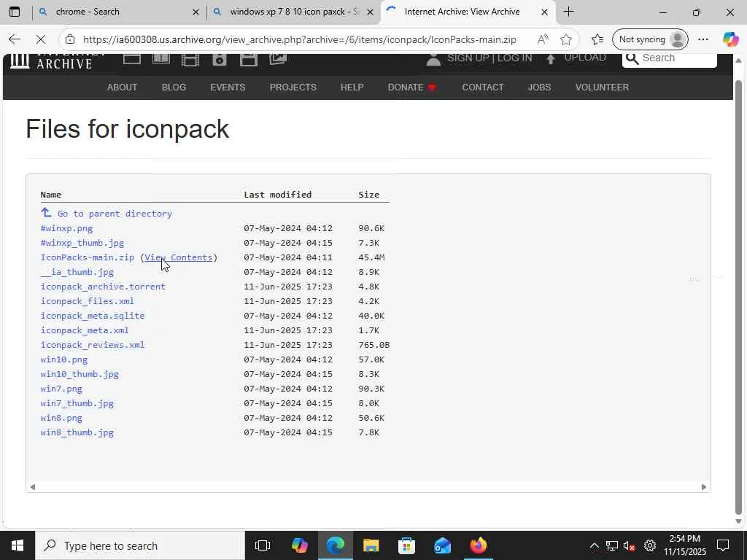This screenshot has height=560, width=747.
Task: Click the Type here to search box
Action: 140,545
